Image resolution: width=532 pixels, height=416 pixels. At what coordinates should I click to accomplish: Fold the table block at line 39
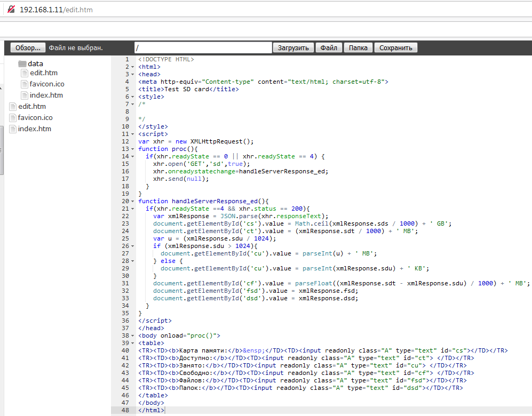[x=133, y=343]
